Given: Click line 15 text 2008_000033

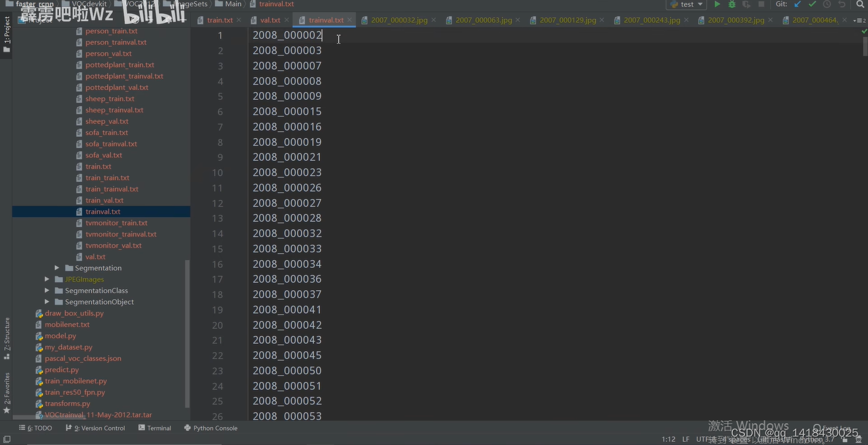Looking at the screenshot, I should (x=287, y=249).
